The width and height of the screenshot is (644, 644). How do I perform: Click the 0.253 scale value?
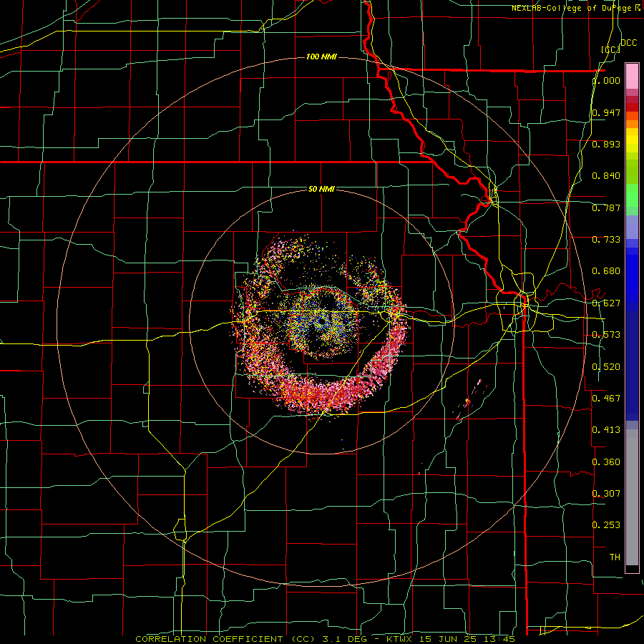[606, 525]
